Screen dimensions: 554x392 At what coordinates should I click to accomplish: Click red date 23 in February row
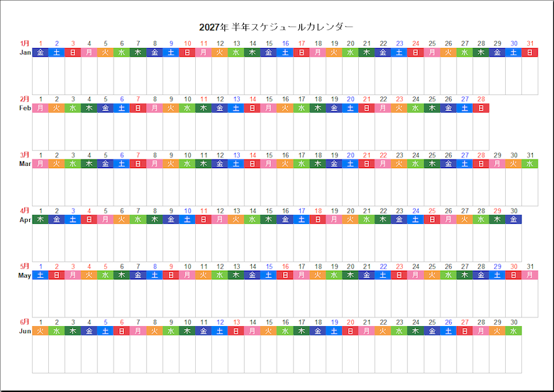399,99
